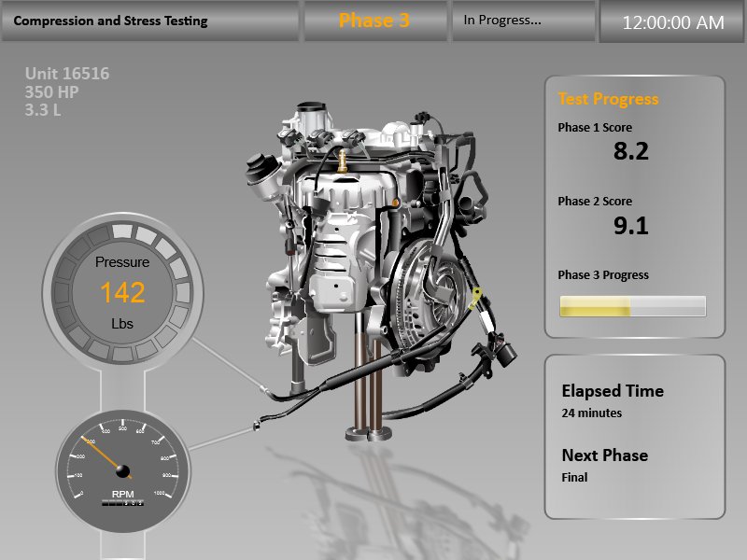Viewport: 747px width, 560px height.
Task: Click the RPM dial needle hub
Action: [123, 471]
